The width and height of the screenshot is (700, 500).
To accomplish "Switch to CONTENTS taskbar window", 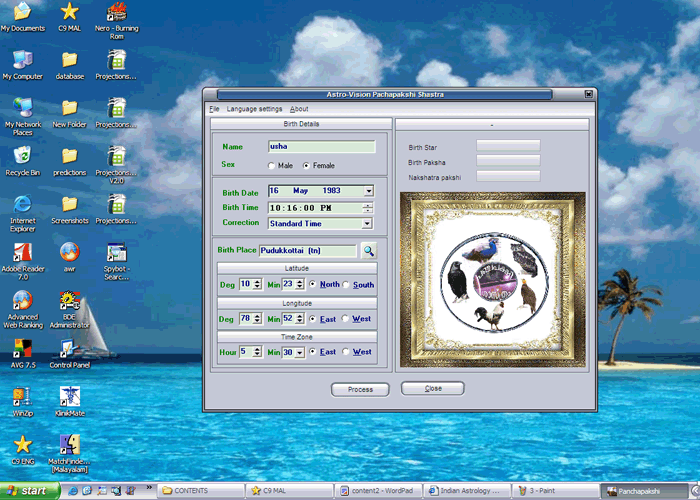I will point(201,491).
